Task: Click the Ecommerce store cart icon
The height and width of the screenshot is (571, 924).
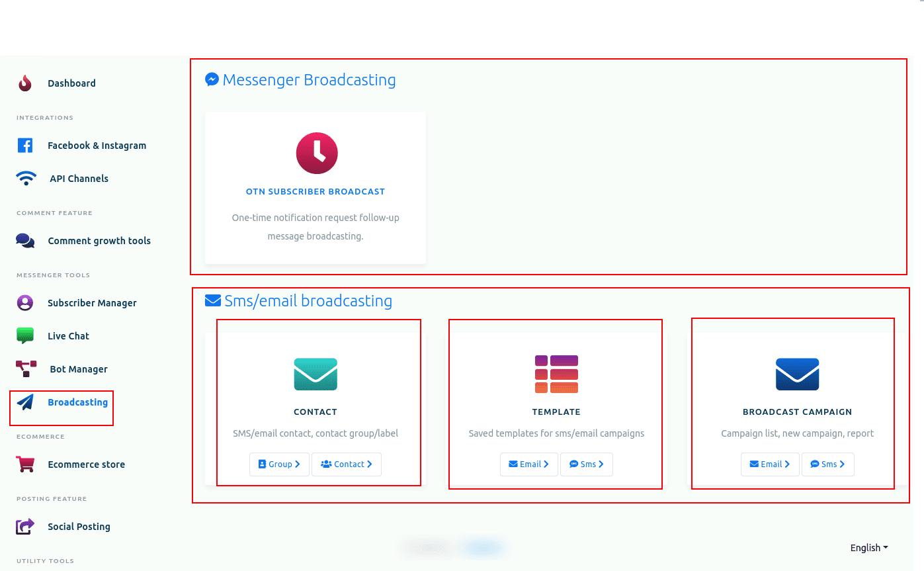Action: click(25, 464)
